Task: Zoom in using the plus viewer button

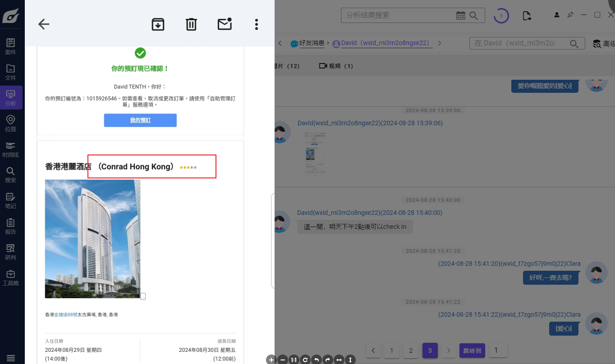Action: click(x=271, y=359)
